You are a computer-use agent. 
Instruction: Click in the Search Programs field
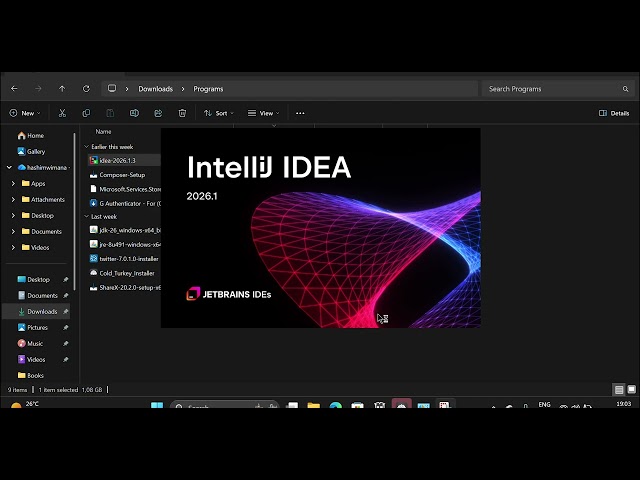pos(558,89)
